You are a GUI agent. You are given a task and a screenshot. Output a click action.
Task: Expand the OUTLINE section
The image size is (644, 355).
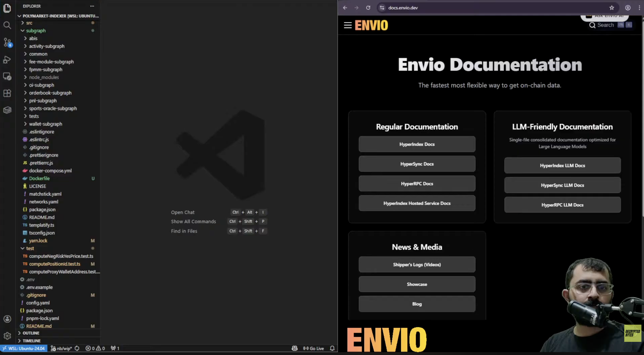(x=31, y=333)
